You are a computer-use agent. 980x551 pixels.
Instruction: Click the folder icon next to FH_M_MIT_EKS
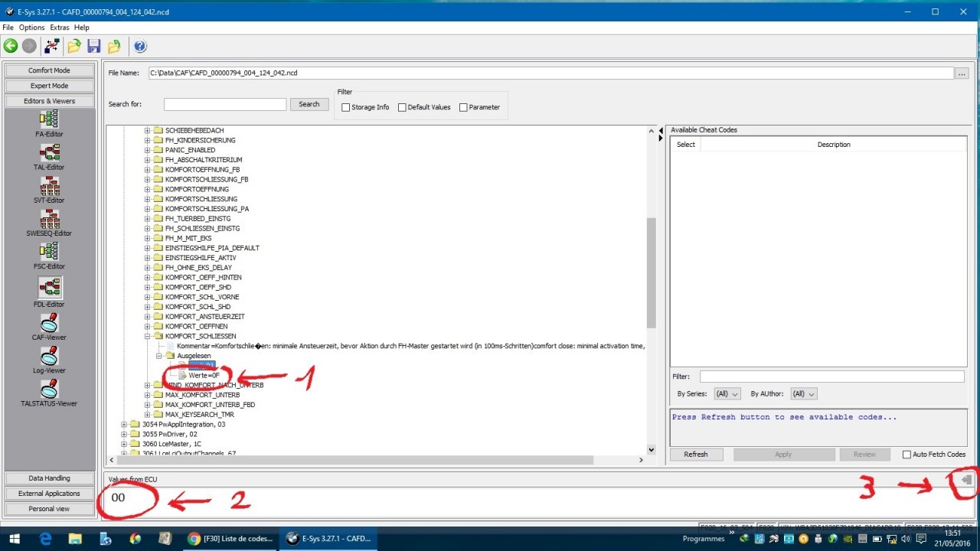pos(158,238)
